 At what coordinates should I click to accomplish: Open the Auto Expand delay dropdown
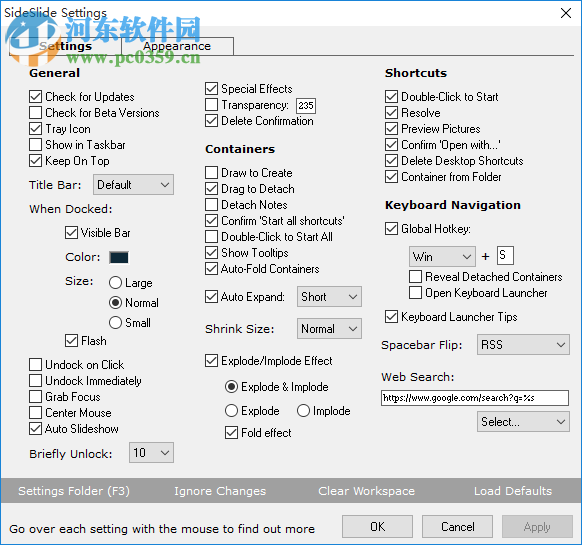[x=329, y=297]
